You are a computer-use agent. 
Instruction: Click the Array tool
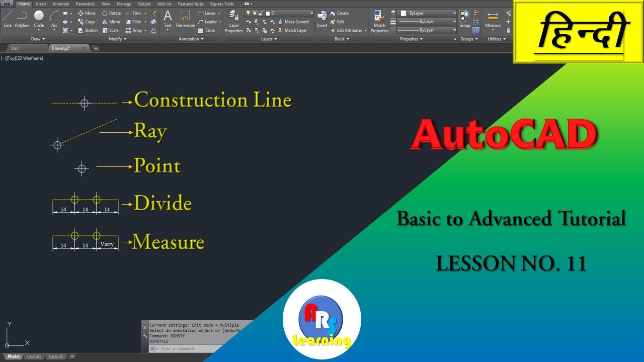point(133,30)
